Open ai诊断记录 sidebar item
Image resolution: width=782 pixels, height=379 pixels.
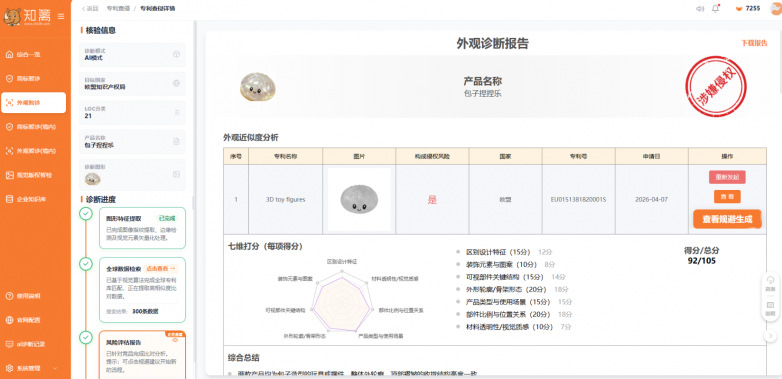click(x=33, y=344)
